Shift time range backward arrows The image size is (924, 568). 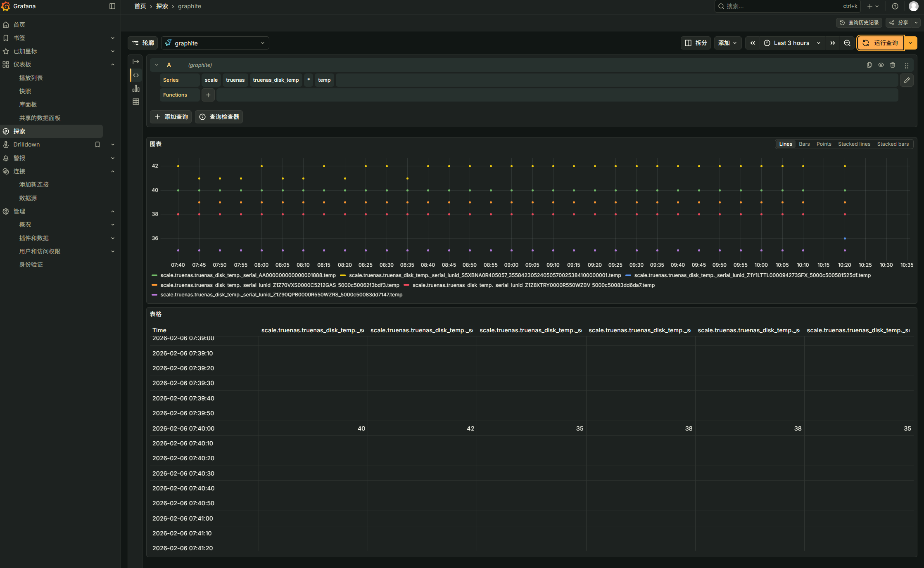[753, 43]
